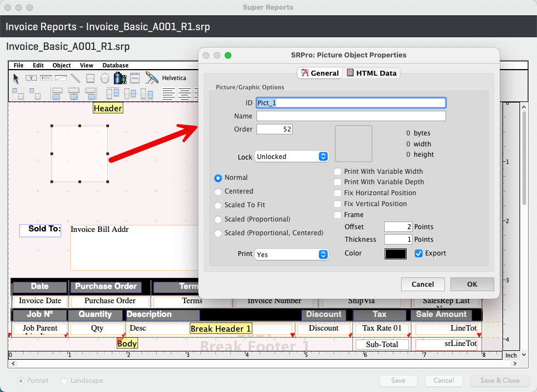Screen dimensions: 537x392
Task: Align selected objects to left edges
Action: tap(57, 94)
